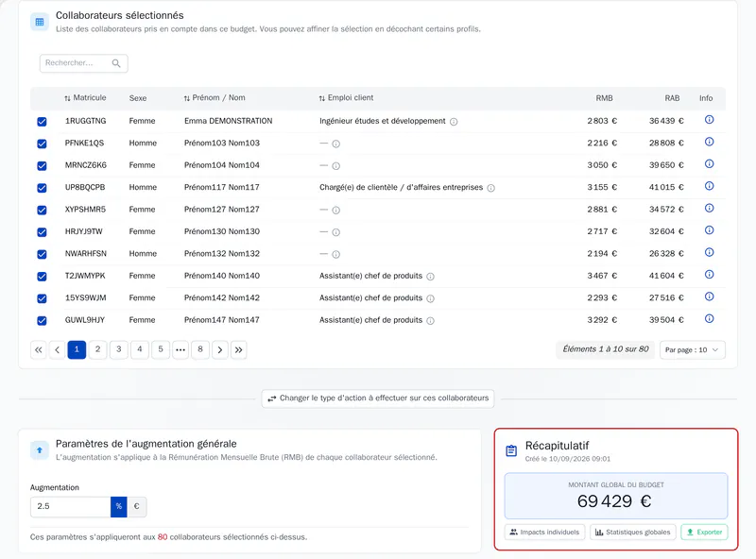Viewport: 756px width, 559px height.
Task: Toggle checkbox for UP8BQCPB row
Action: pyautogui.click(x=42, y=188)
